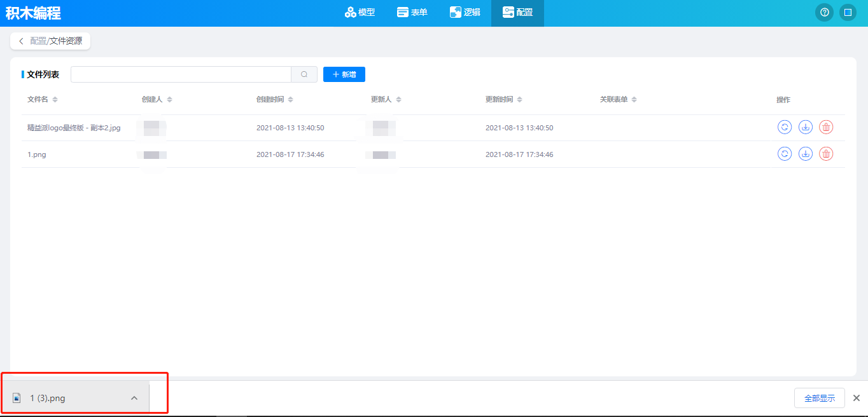Screen dimensions: 868x417
Task: Expand options for downloaded 1 (3).png
Action: tap(134, 398)
